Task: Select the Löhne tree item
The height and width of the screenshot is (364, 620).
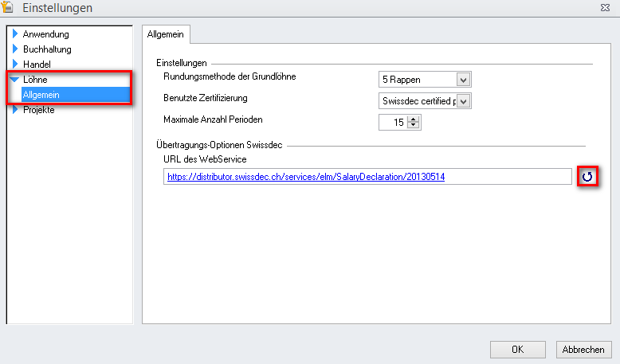Action: (x=35, y=80)
